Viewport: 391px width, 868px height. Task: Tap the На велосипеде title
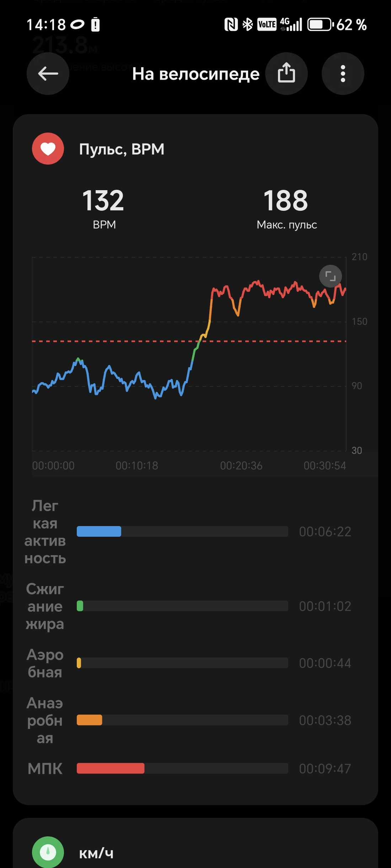pyautogui.click(x=196, y=74)
